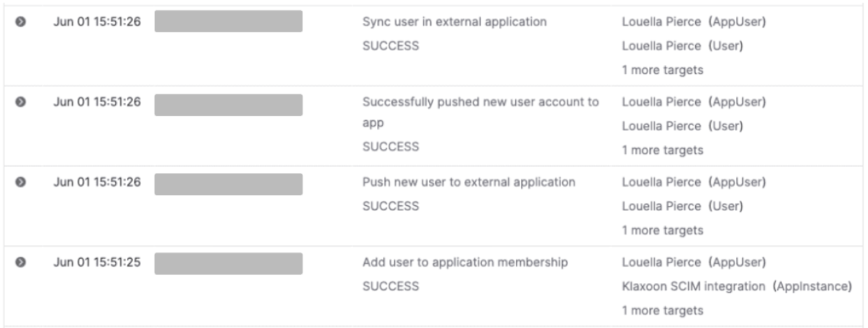
Task: Show "1 more targets" for the Successfully pushed event
Action: click(x=662, y=150)
